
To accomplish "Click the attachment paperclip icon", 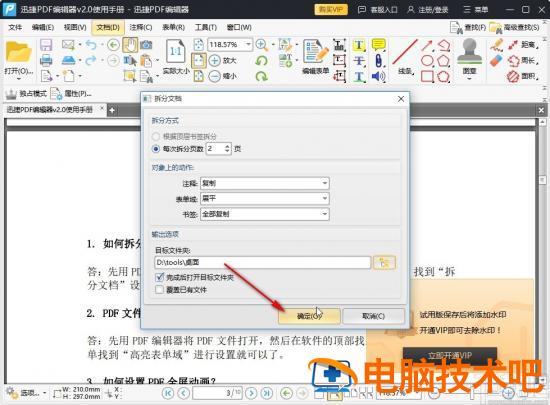I will pos(378,60).
